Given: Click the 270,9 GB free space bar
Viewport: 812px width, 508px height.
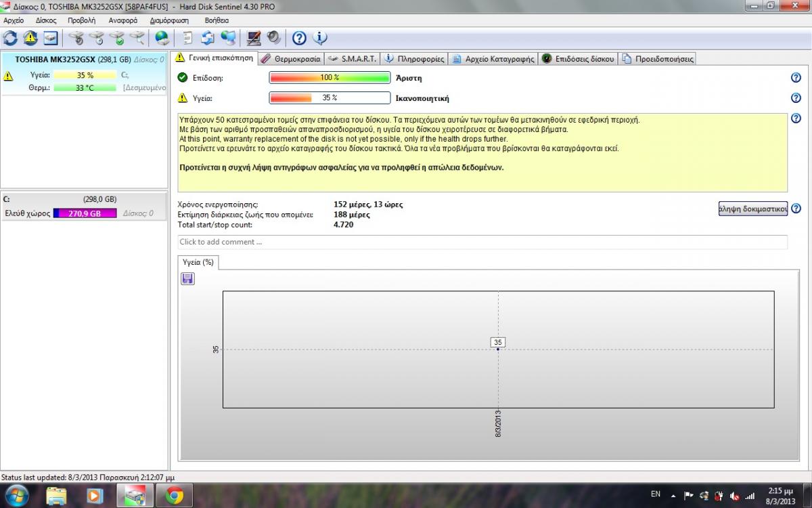Looking at the screenshot, I should click(85, 213).
